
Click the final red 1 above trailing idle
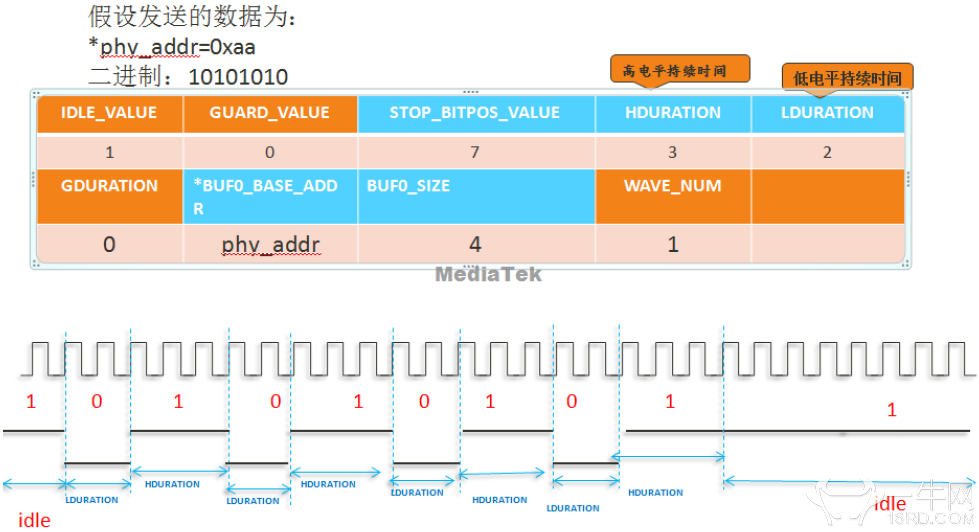point(892,410)
